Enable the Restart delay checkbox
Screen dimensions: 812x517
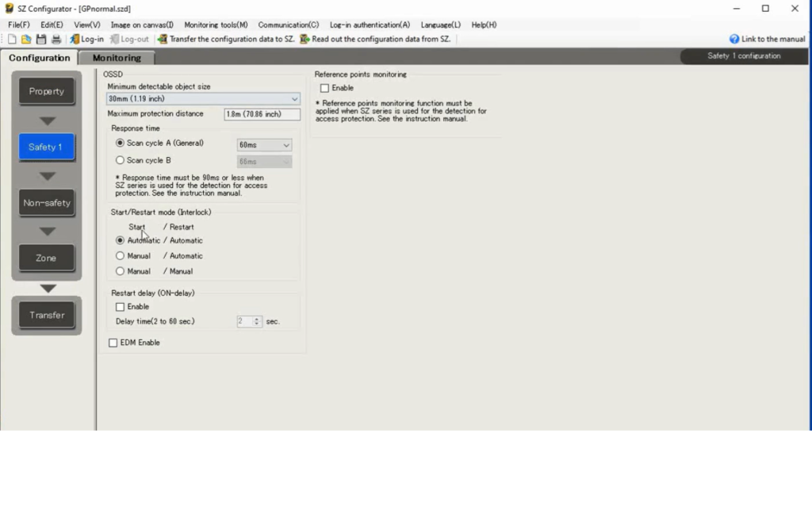pyautogui.click(x=120, y=307)
